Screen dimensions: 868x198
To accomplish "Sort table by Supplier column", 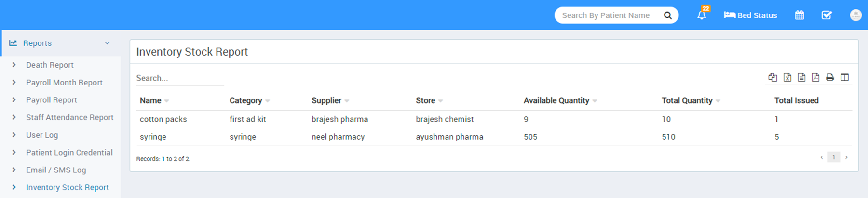I will (x=326, y=100).
